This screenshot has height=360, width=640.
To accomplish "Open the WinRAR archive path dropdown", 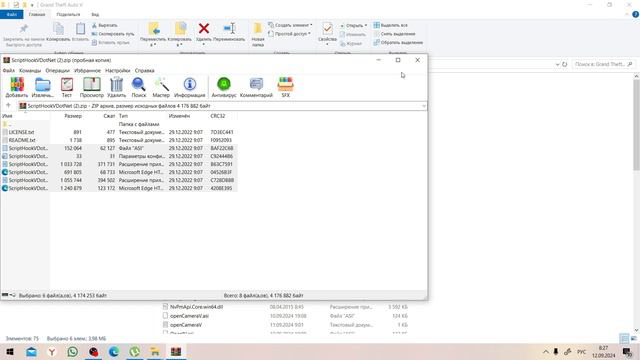I will click(423, 106).
